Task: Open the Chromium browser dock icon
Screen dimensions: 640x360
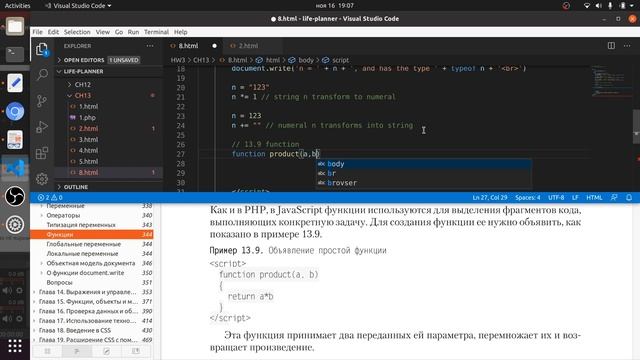Action: point(15,111)
